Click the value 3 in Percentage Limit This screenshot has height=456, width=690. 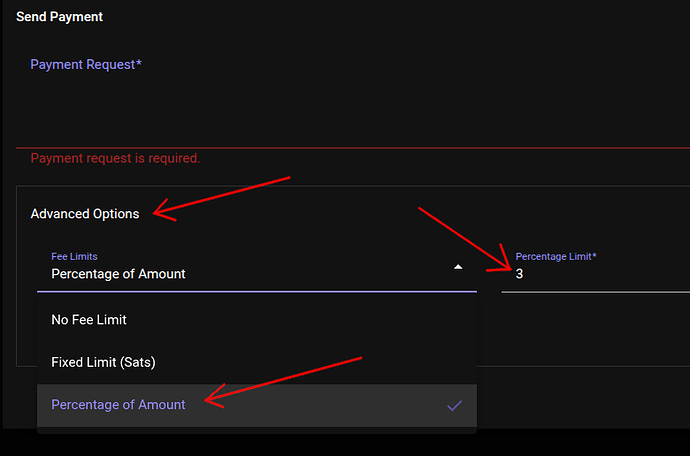tap(520, 274)
